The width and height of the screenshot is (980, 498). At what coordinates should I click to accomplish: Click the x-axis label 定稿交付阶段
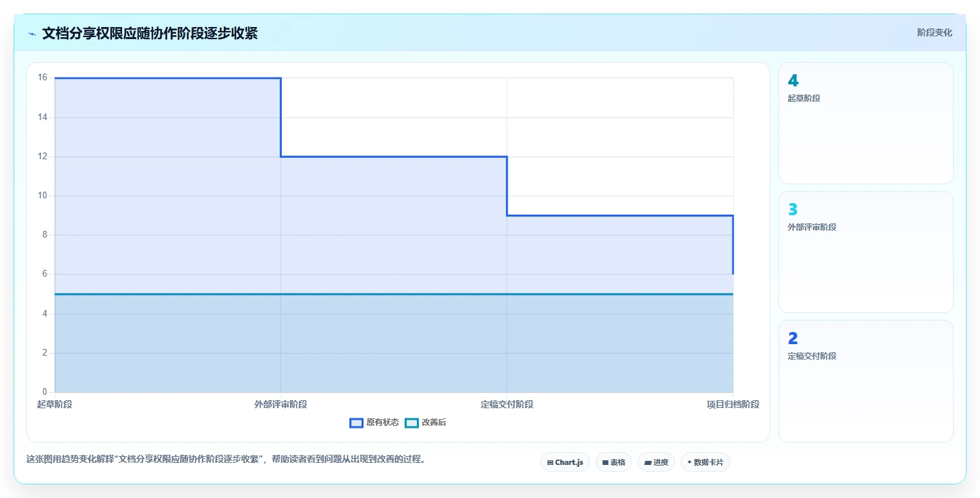click(507, 404)
